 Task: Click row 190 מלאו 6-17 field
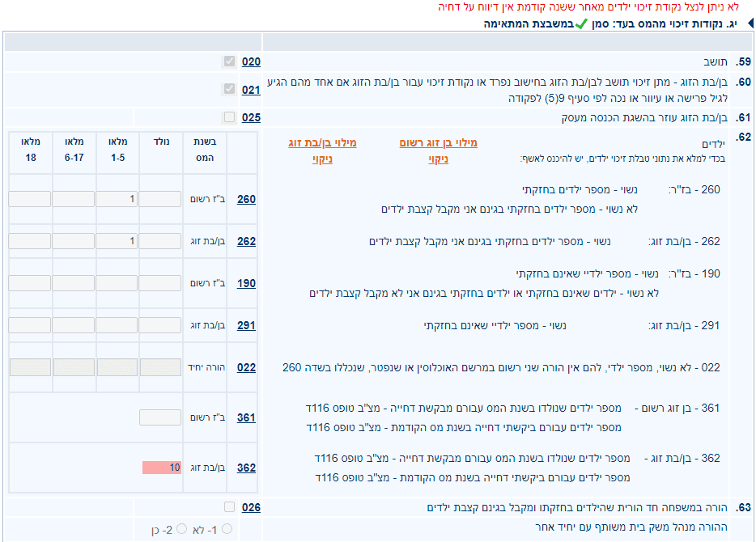(74, 283)
